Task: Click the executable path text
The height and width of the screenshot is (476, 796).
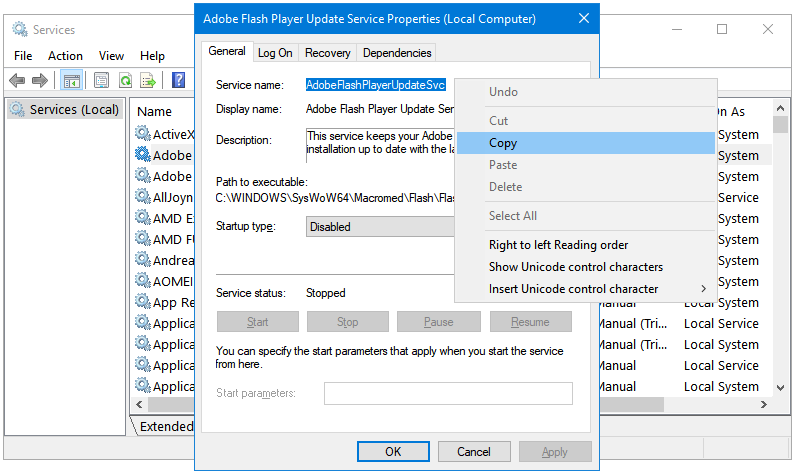Action: point(335,198)
